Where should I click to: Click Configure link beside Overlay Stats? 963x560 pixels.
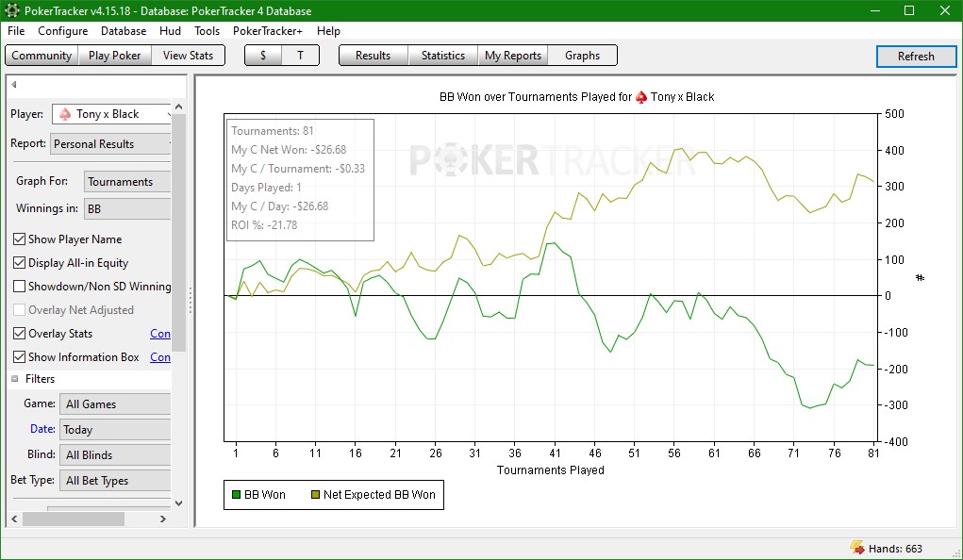(x=160, y=334)
